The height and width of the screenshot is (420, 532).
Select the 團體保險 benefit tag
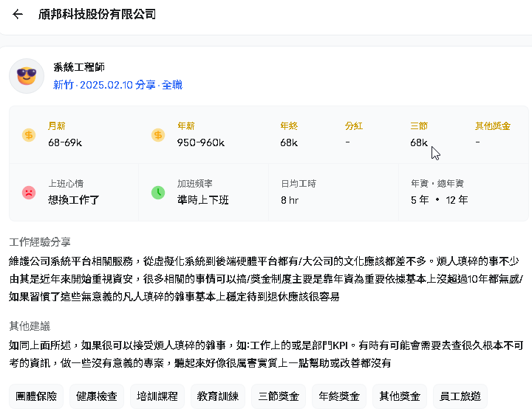tap(36, 396)
